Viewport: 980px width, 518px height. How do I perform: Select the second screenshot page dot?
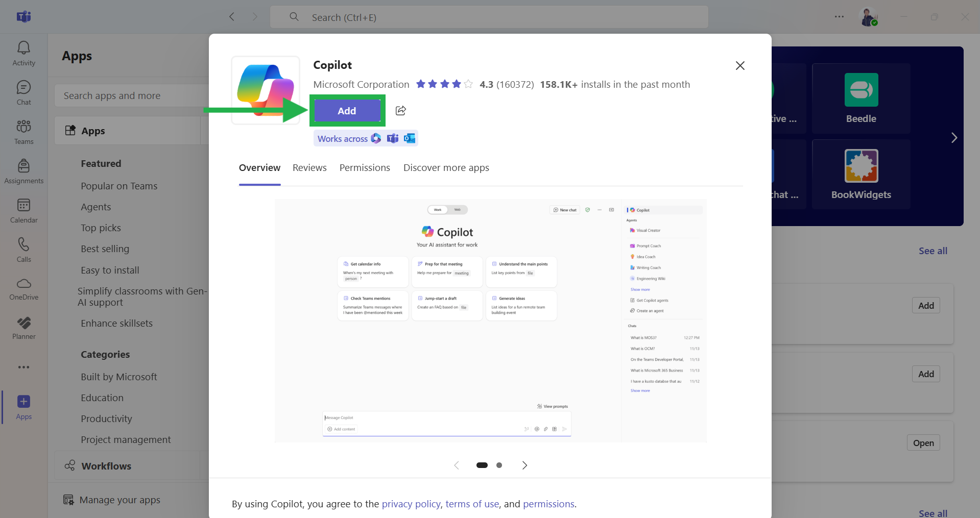coord(499,465)
